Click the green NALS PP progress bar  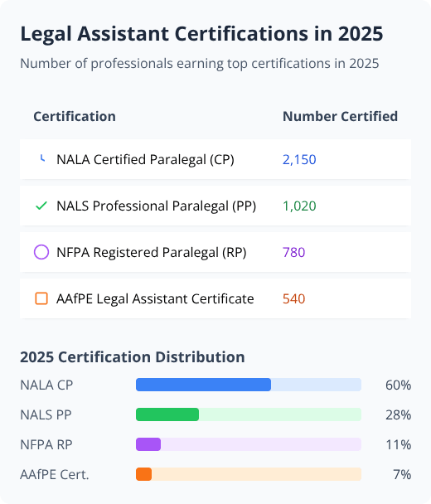[249, 414]
